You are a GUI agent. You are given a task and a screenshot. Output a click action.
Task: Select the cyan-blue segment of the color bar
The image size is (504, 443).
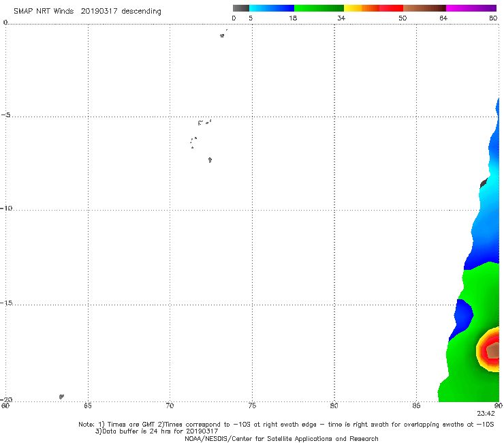(x=272, y=8)
